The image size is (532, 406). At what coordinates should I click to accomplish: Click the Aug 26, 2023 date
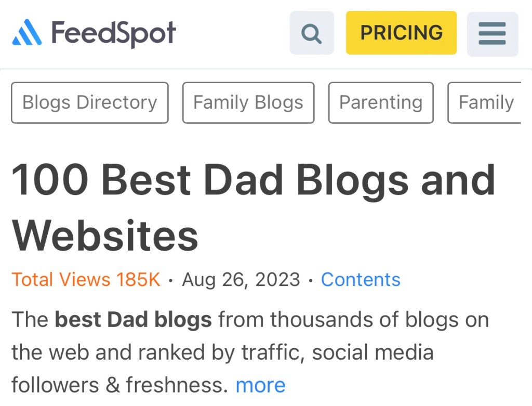pos(241,280)
